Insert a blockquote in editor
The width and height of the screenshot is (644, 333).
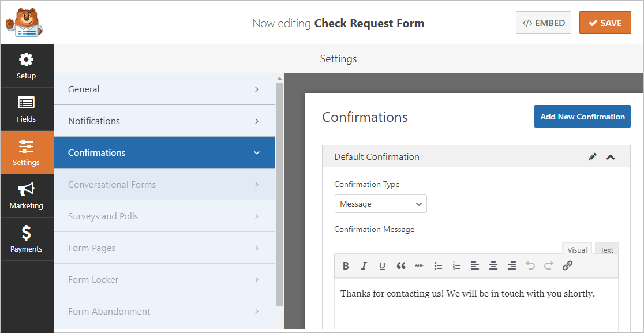[401, 265]
